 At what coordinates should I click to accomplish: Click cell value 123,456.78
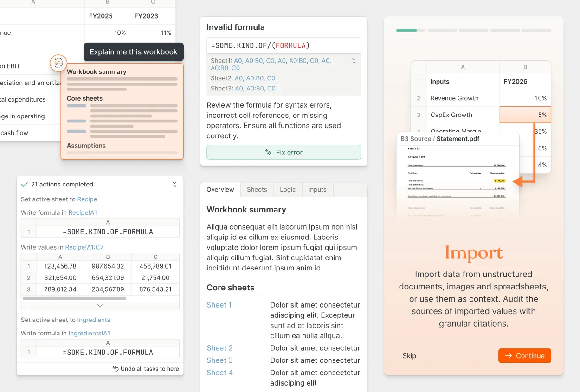pyautogui.click(x=60, y=266)
